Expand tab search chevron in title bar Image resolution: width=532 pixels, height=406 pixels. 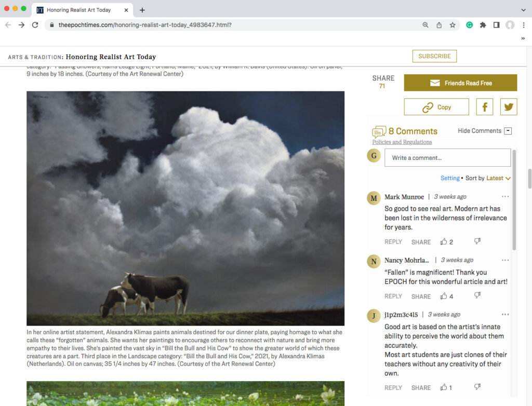point(523,10)
